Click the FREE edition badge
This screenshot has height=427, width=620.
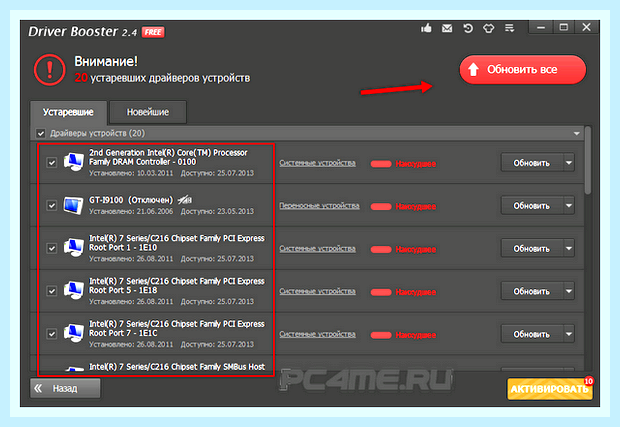click(153, 32)
